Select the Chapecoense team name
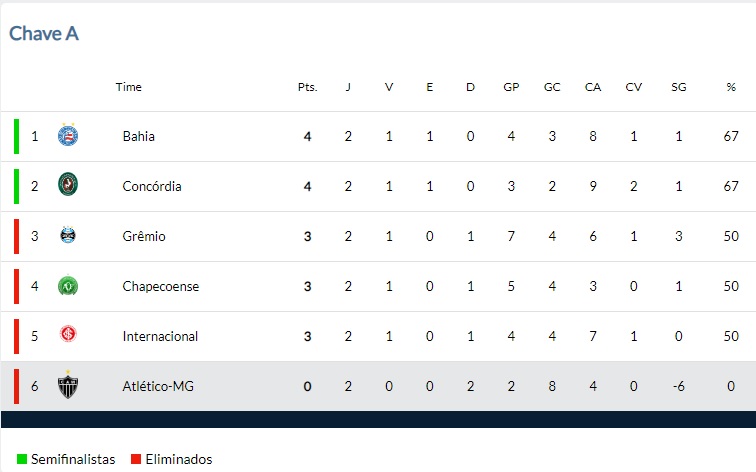Screen dimensions: 756x472 click(x=161, y=286)
